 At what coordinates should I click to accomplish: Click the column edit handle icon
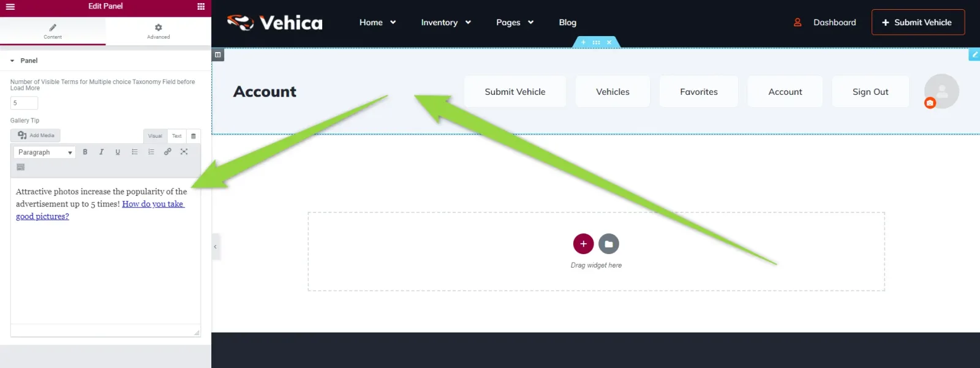tap(217, 54)
